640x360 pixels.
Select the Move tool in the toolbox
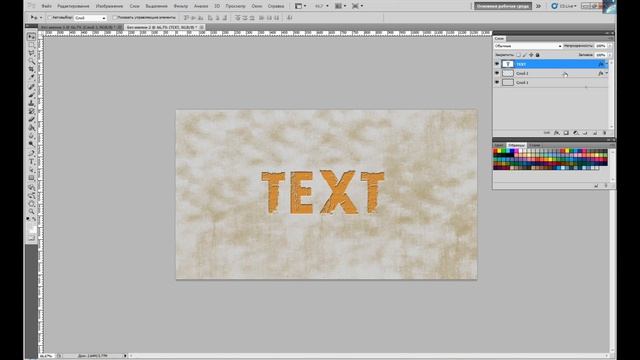(31, 37)
